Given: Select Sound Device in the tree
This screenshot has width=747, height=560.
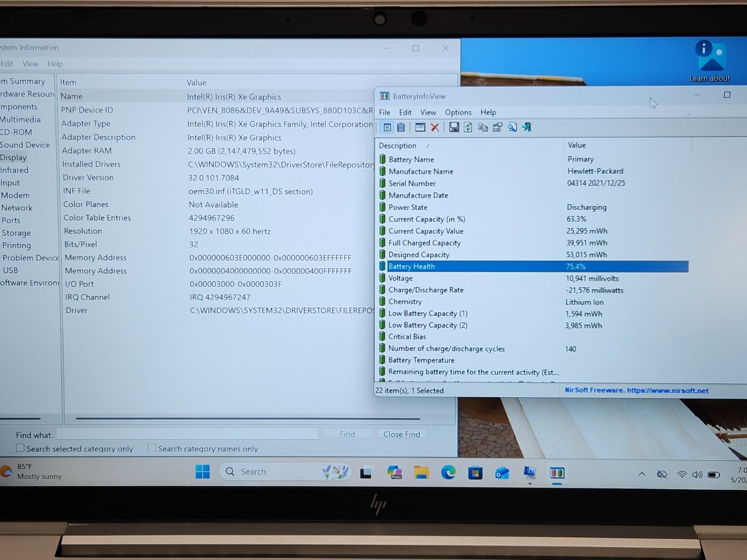Looking at the screenshot, I should pyautogui.click(x=25, y=145).
